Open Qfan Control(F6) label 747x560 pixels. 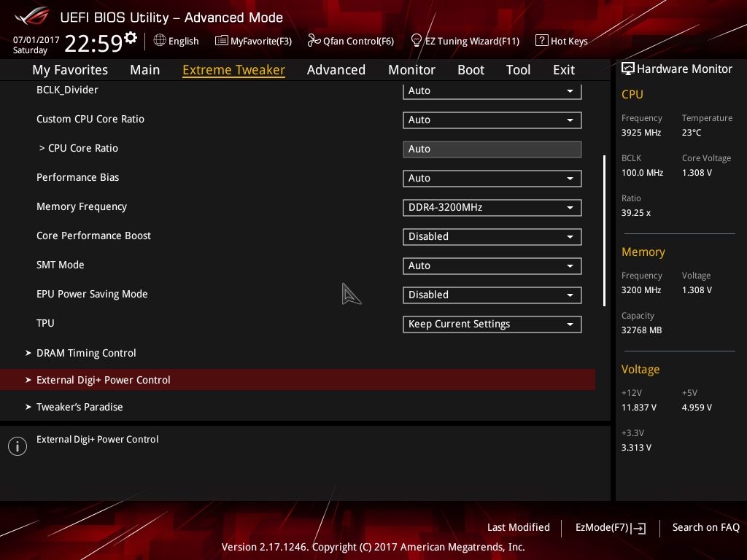tap(359, 42)
